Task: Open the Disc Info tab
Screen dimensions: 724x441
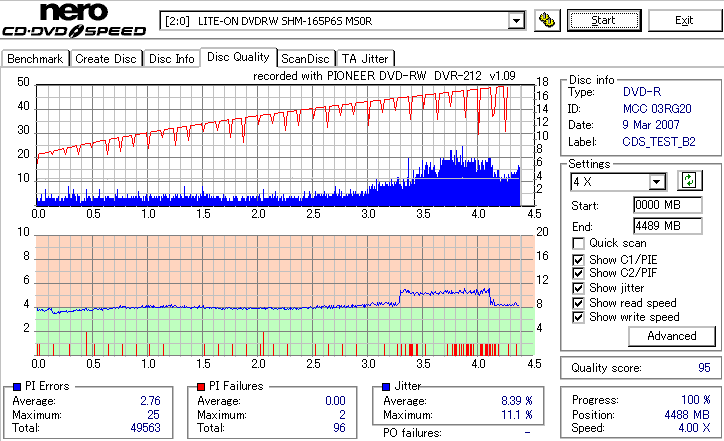Action: pyautogui.click(x=171, y=59)
